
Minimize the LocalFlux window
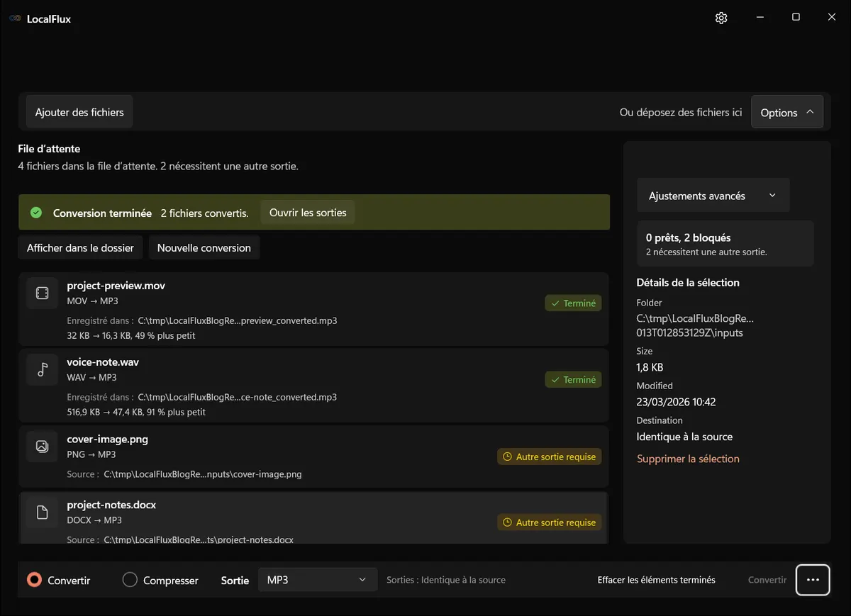[760, 17]
